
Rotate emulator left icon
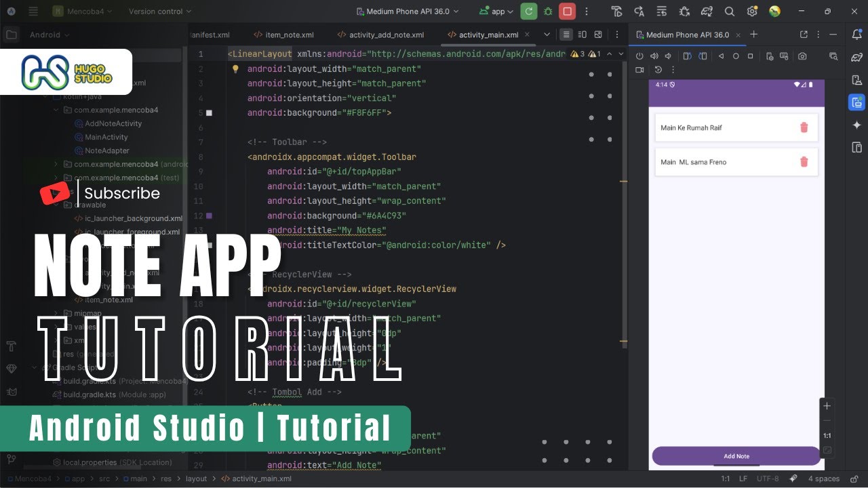pos(688,56)
